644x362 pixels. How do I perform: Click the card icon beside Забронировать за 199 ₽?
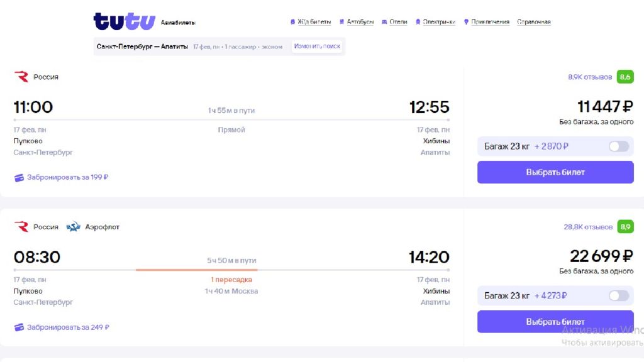pyautogui.click(x=19, y=178)
